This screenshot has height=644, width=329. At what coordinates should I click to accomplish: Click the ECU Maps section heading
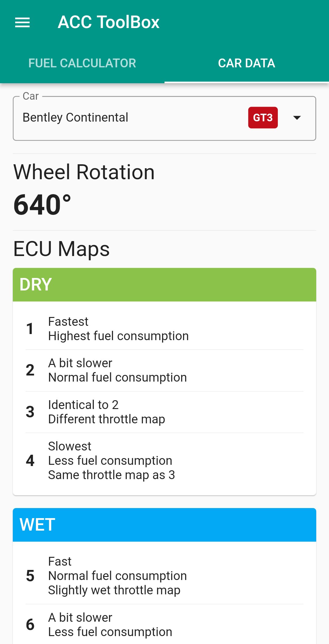[62, 249]
